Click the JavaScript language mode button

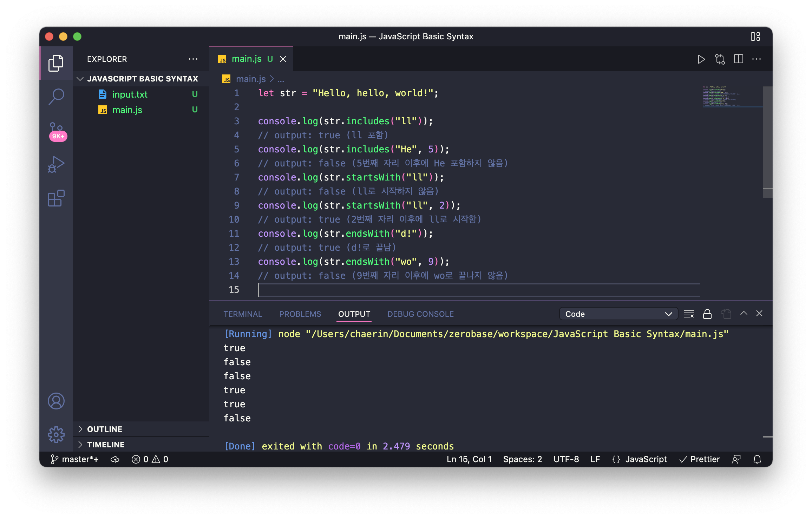[x=646, y=459]
